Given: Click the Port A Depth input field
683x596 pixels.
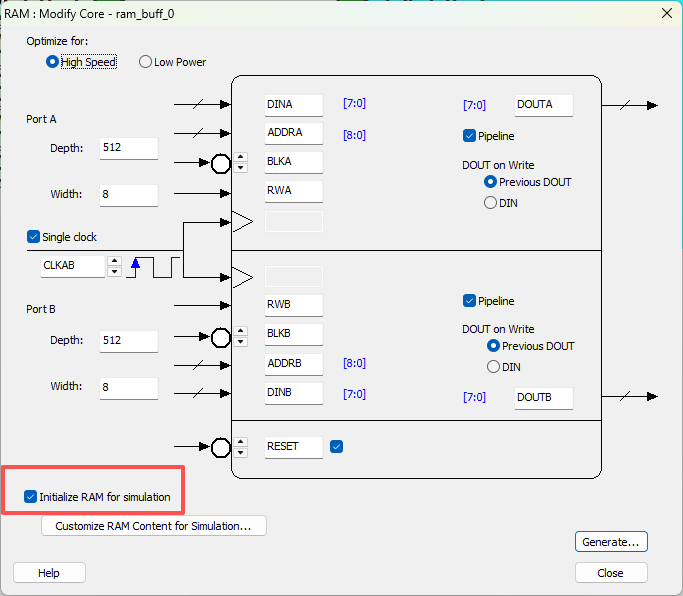Looking at the screenshot, I should pyautogui.click(x=129, y=149).
